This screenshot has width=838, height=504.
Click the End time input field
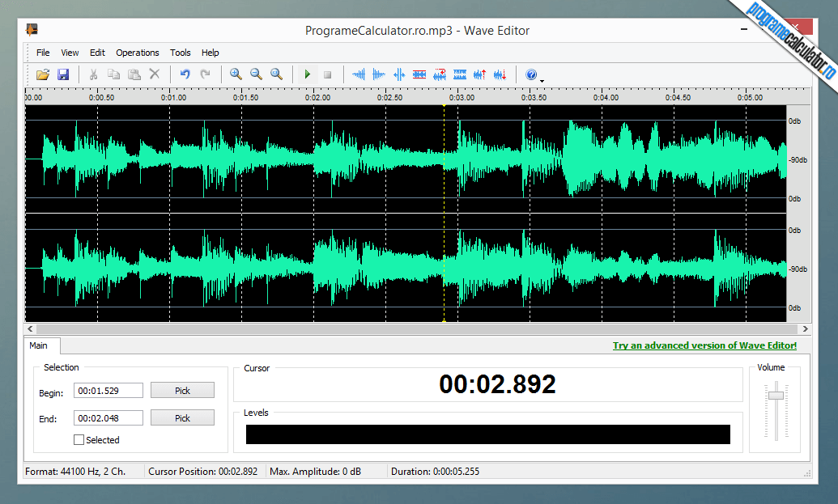(108, 418)
